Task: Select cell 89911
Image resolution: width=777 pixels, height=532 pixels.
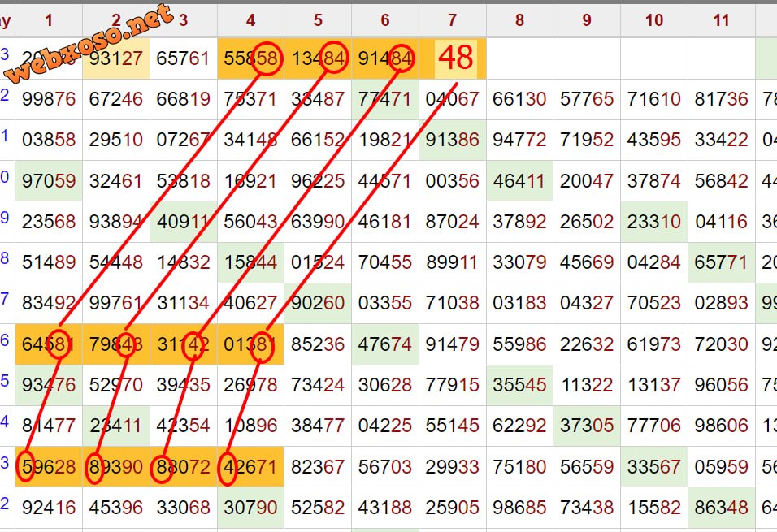Action: click(453, 262)
